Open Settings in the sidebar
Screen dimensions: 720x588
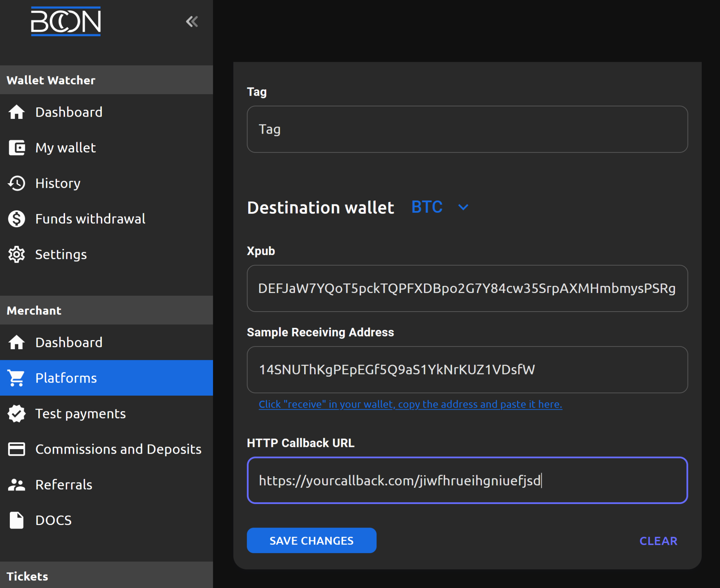pyautogui.click(x=107, y=254)
